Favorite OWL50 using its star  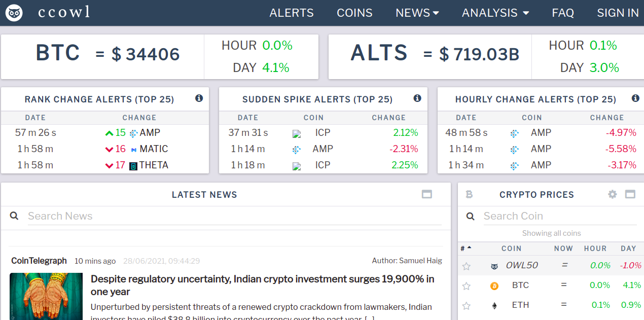click(466, 265)
